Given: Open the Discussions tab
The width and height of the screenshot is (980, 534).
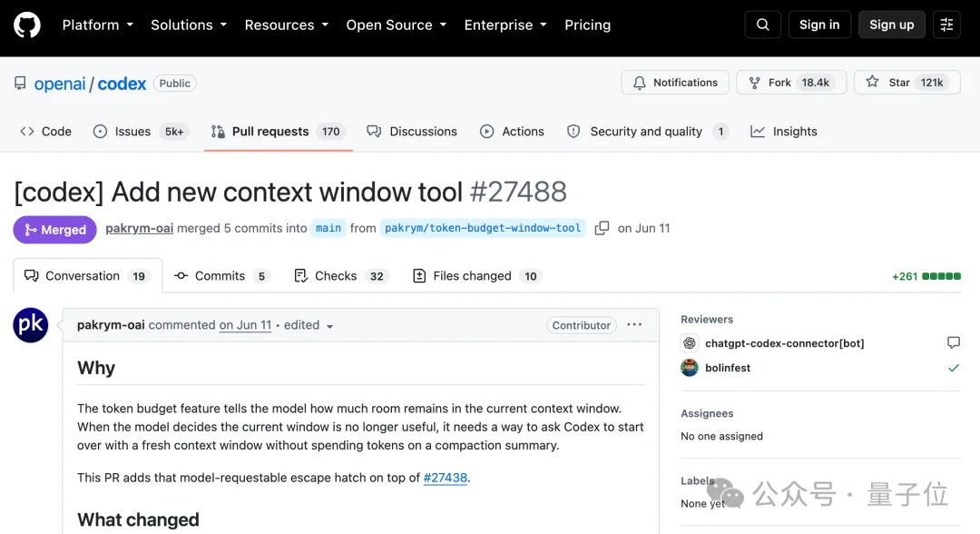Looking at the screenshot, I should (x=412, y=132).
